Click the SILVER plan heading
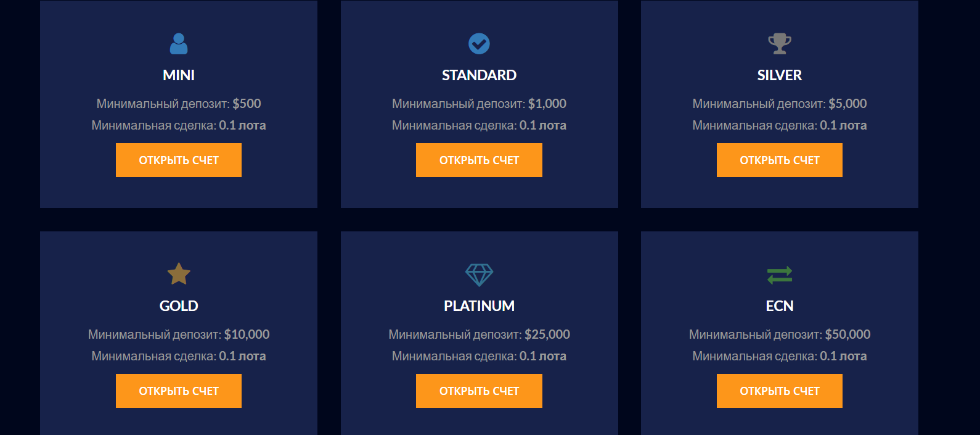 780,75
